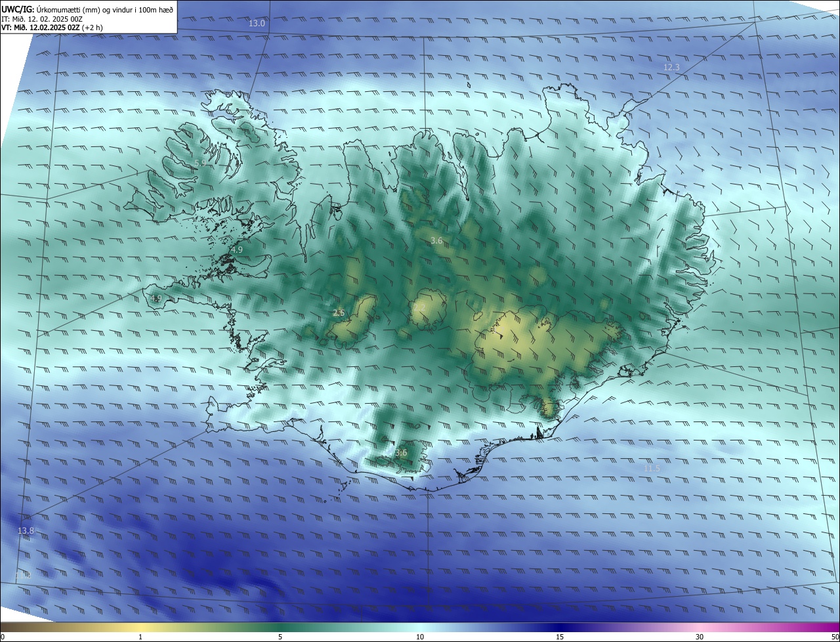Click the 12.3 value label over the northeast sea
Viewport: 840px width, 642px height.
[671, 68]
